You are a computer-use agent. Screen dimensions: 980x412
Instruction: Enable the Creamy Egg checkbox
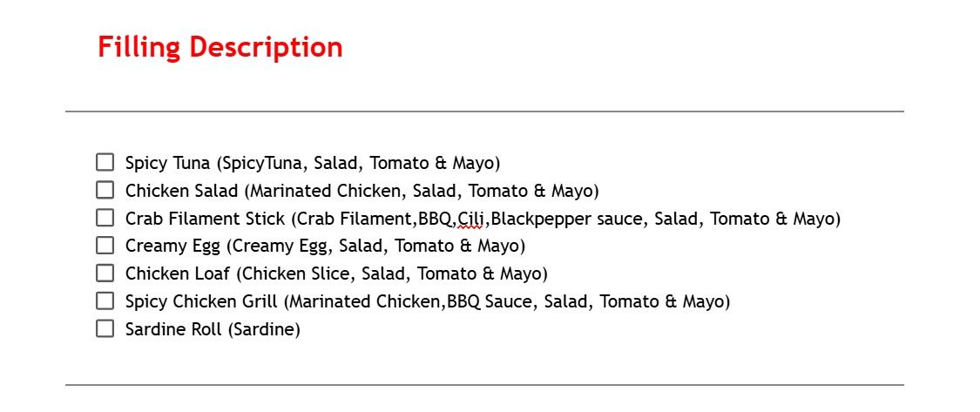click(x=105, y=246)
